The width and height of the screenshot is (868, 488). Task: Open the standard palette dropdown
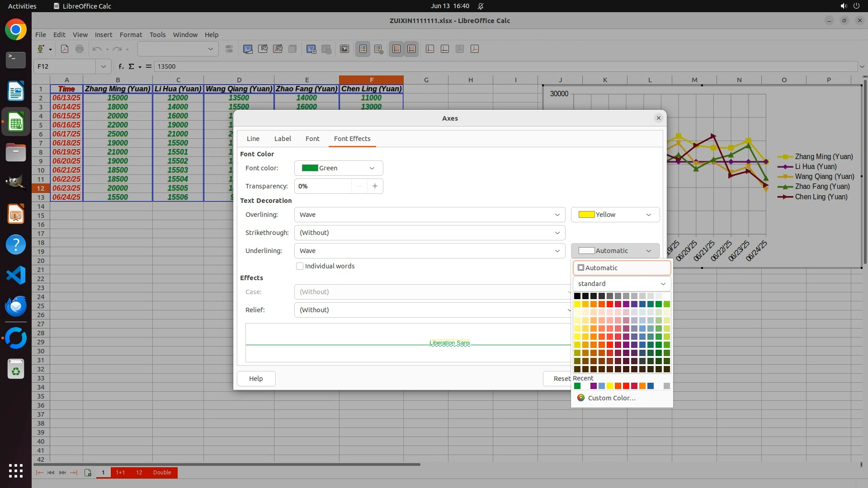(x=621, y=284)
